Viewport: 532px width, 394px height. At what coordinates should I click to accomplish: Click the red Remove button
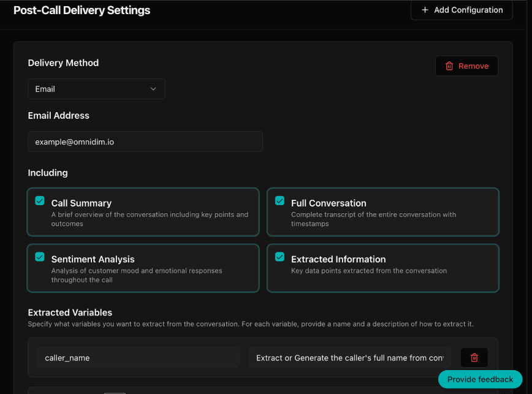[466, 66]
